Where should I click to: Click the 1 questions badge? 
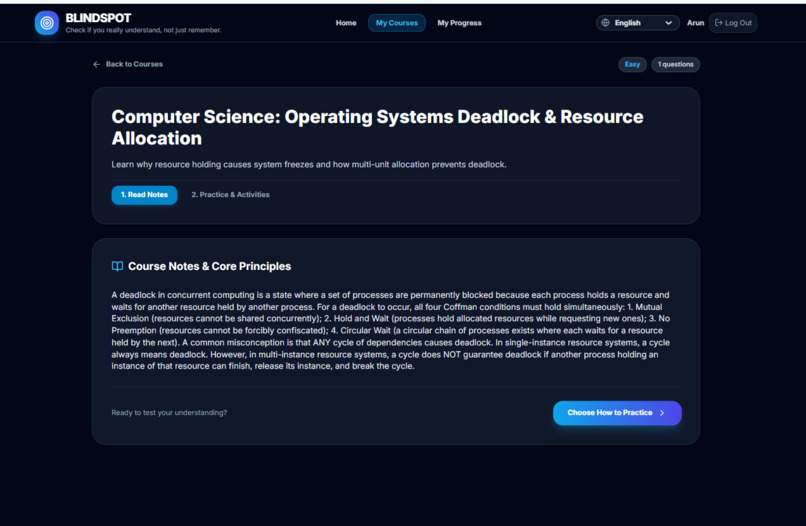[x=675, y=64]
